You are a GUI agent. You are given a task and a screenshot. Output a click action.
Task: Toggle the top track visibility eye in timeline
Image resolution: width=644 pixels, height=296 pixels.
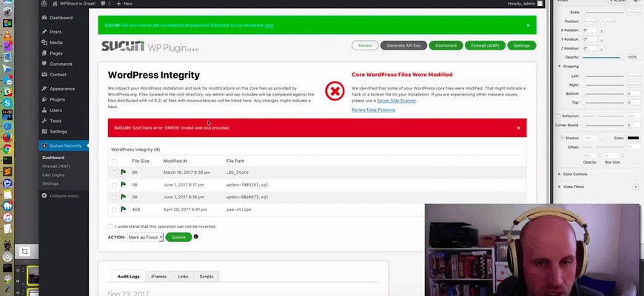tap(17, 271)
